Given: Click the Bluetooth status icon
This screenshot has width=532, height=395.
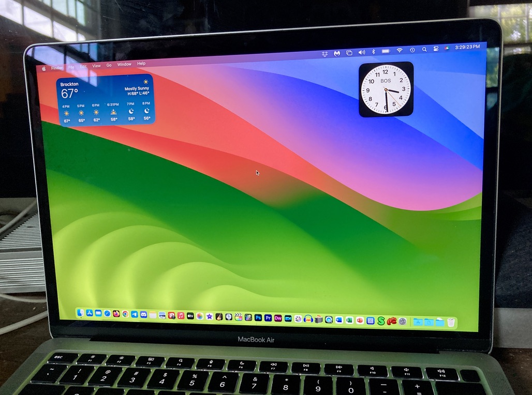Looking at the screenshot, I should click(373, 52).
